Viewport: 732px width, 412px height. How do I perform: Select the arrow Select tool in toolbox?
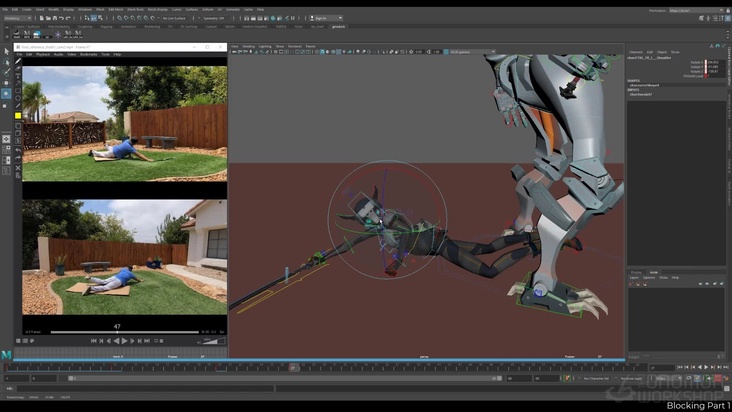pyautogui.click(x=6, y=50)
